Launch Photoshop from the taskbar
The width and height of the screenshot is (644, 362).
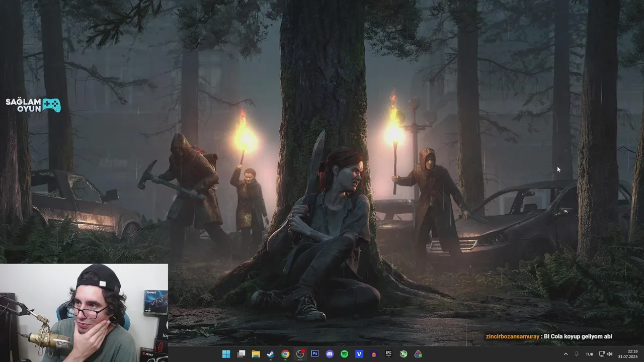315,354
